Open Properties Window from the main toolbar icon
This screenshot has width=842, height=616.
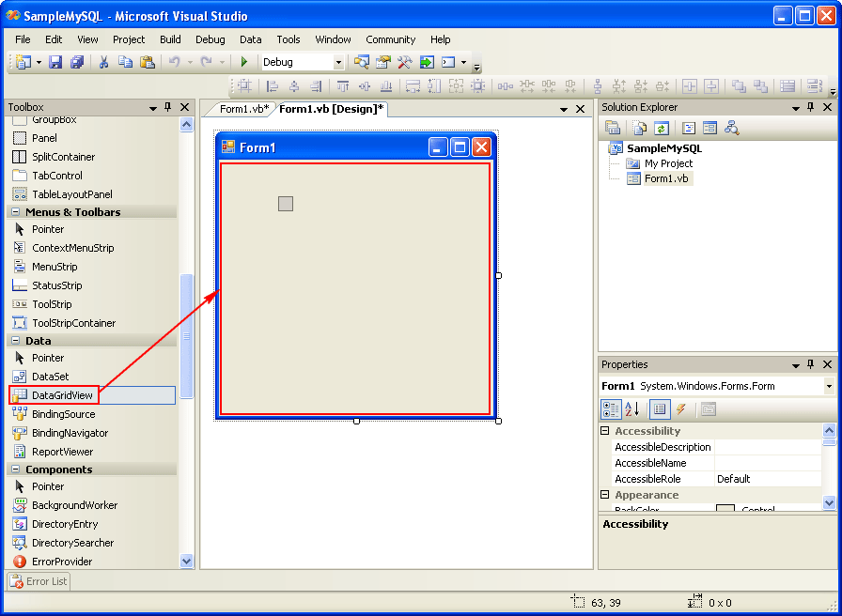382,62
